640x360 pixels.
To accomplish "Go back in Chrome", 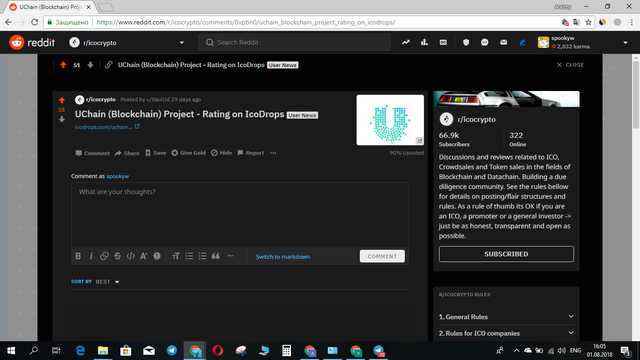I will (8, 22).
